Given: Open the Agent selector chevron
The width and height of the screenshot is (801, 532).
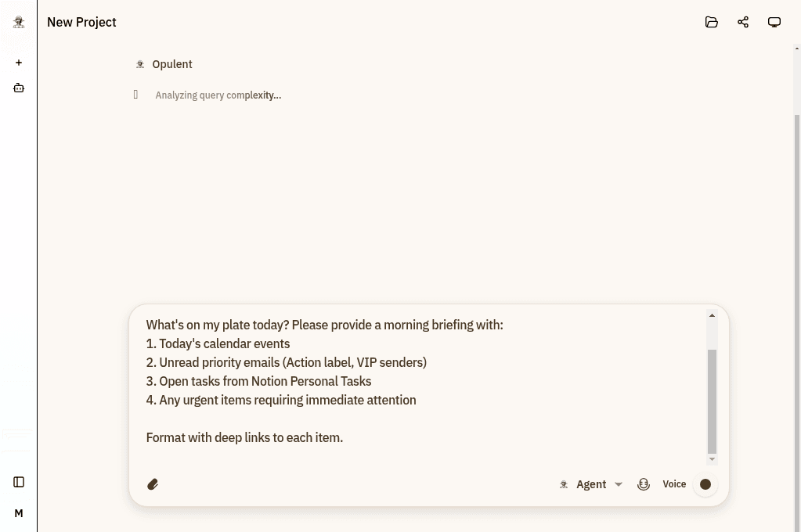Looking at the screenshot, I should pyautogui.click(x=619, y=483).
